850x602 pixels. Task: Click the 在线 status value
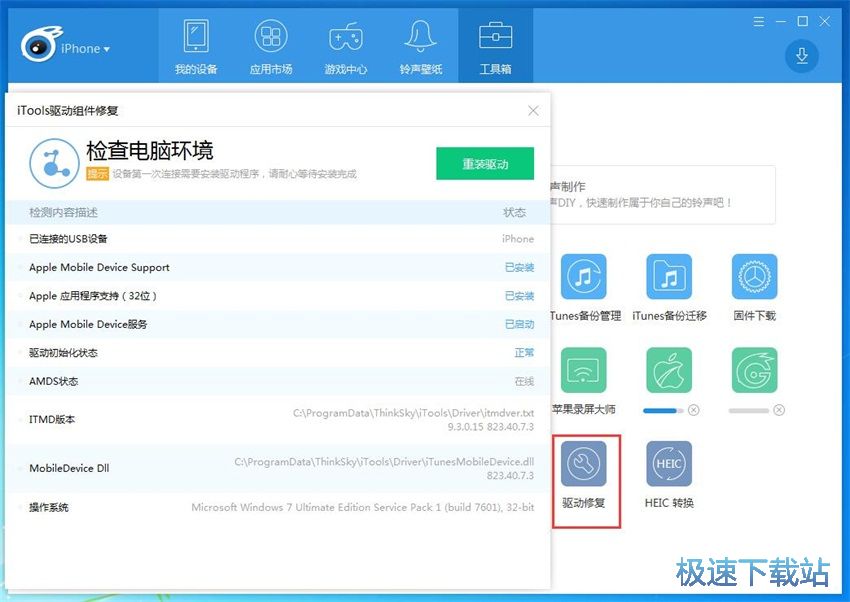click(x=524, y=381)
